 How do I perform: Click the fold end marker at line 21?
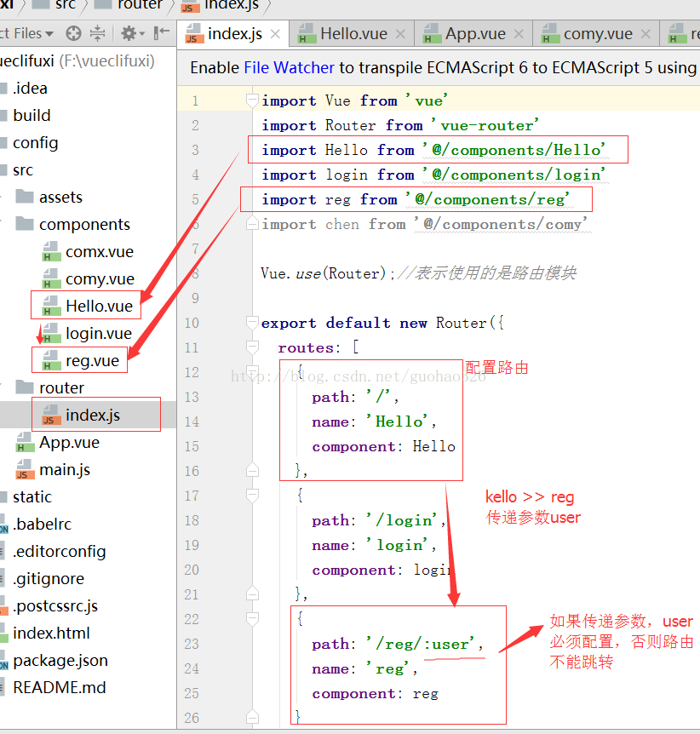pos(252,594)
